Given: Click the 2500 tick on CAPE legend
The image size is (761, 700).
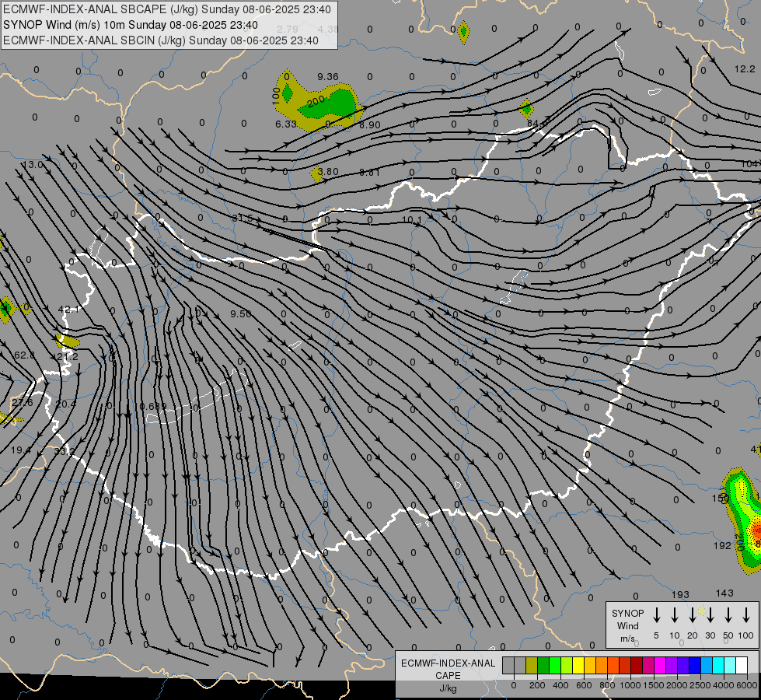Looking at the screenshot, I should click(x=700, y=685).
